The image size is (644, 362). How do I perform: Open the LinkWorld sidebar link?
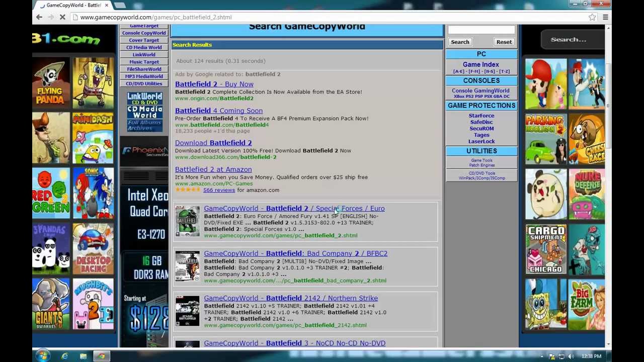coord(144,54)
